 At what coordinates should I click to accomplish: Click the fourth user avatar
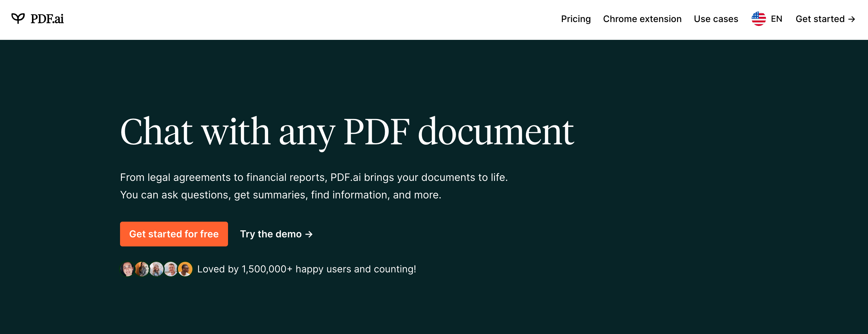coord(171,269)
